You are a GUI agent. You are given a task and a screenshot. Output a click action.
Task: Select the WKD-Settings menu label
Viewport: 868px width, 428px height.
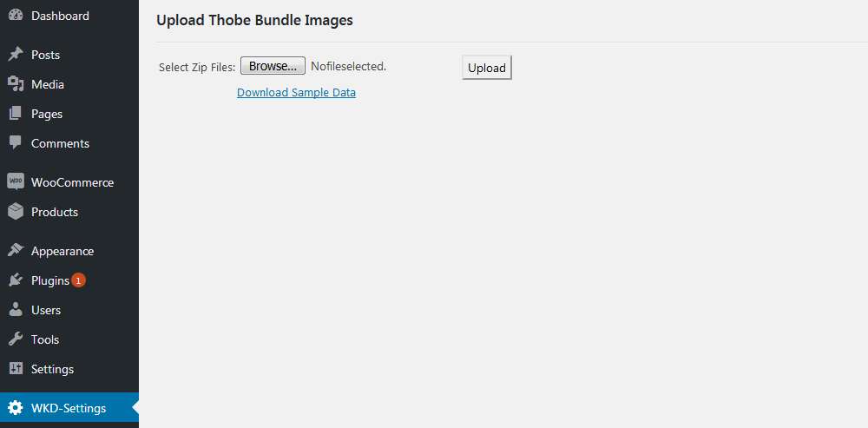click(x=69, y=409)
